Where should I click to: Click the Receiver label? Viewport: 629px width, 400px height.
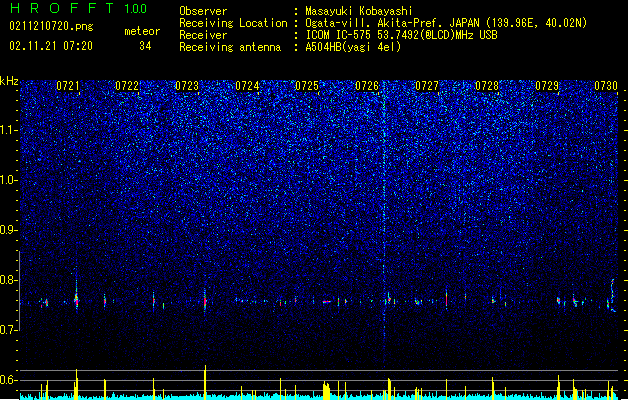pos(203,35)
